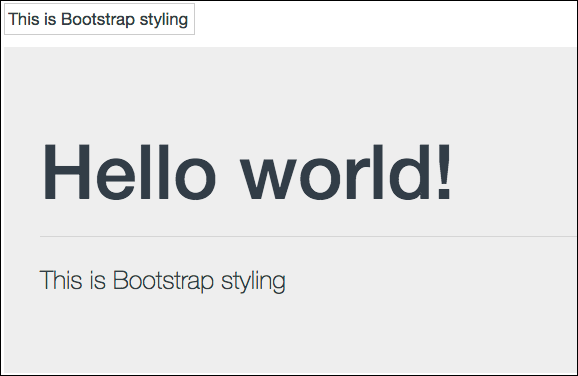
Task: Click the word "is" inside the button
Action: coord(50,19)
